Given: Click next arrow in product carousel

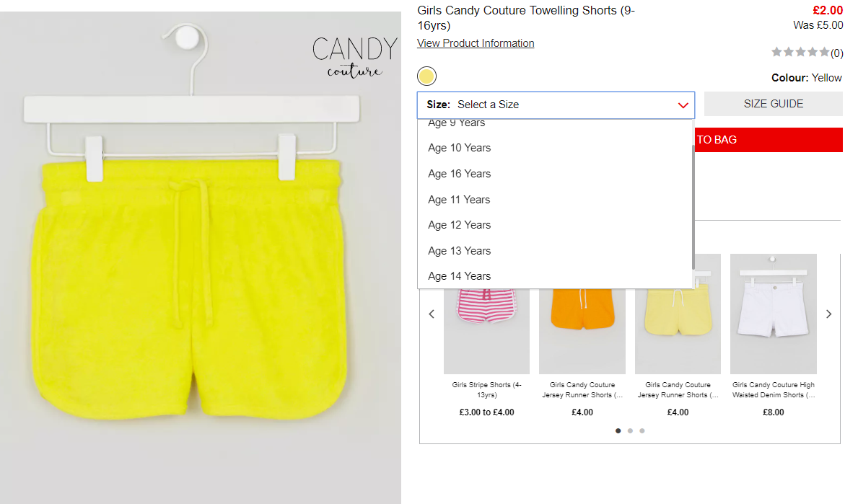Looking at the screenshot, I should (x=829, y=314).
